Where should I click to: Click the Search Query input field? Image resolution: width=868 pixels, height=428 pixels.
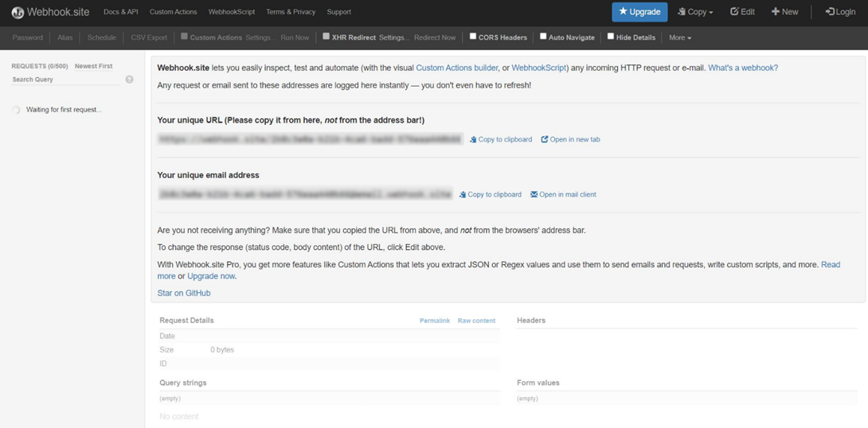tap(65, 80)
